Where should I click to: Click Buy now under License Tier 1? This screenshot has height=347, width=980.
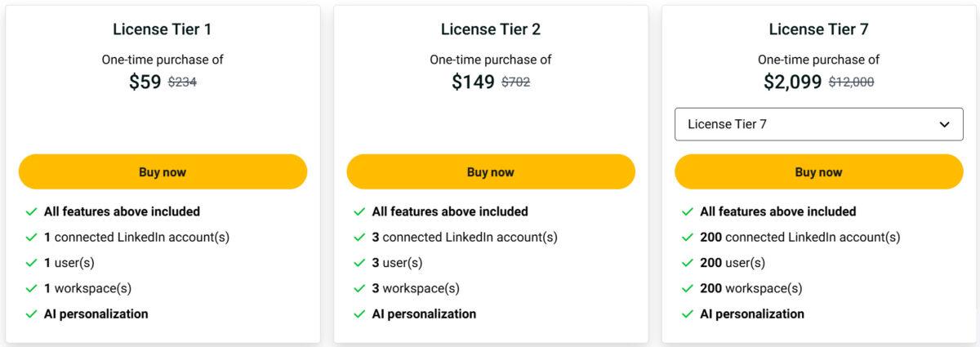coord(163,171)
